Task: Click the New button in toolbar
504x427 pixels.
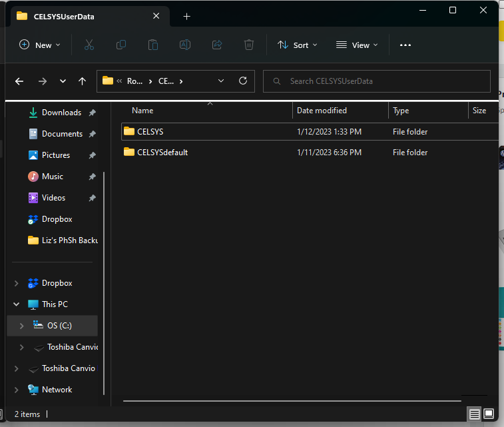Action: coord(40,45)
